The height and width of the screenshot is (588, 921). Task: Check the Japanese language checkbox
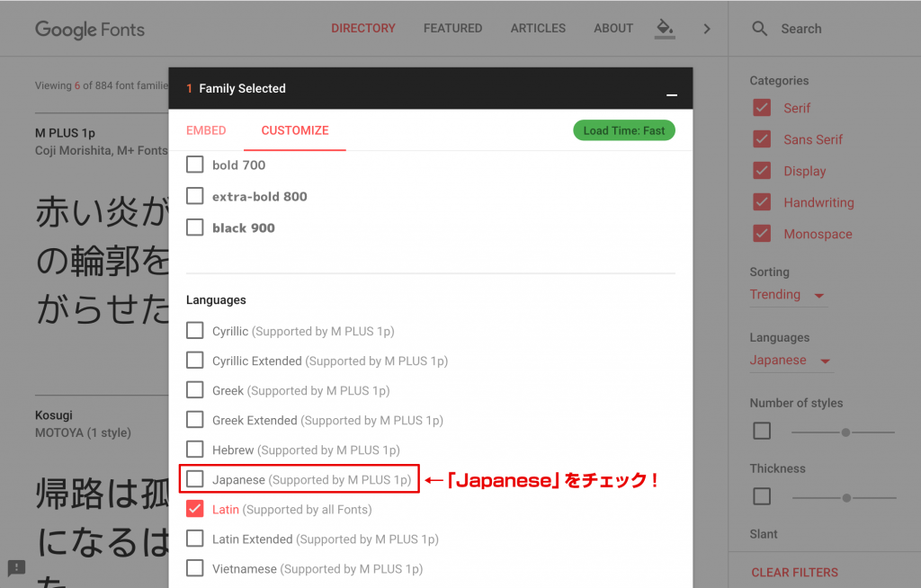click(194, 479)
